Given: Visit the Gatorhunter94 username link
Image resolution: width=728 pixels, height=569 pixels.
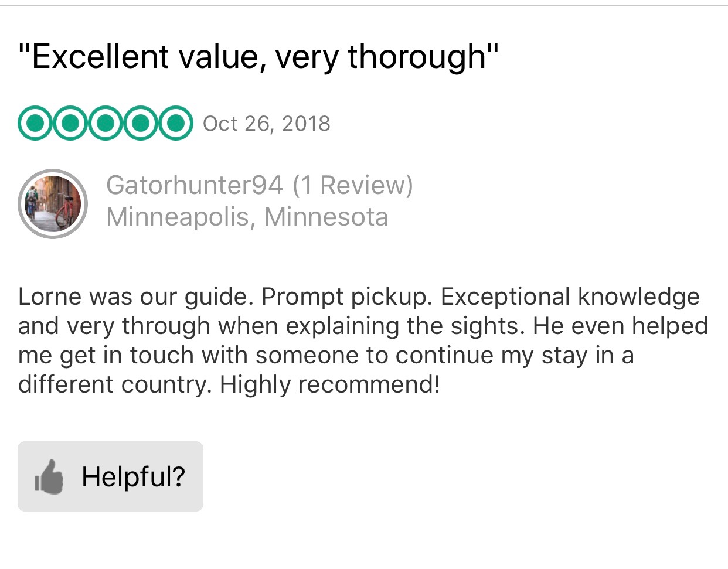Looking at the screenshot, I should pos(195,185).
